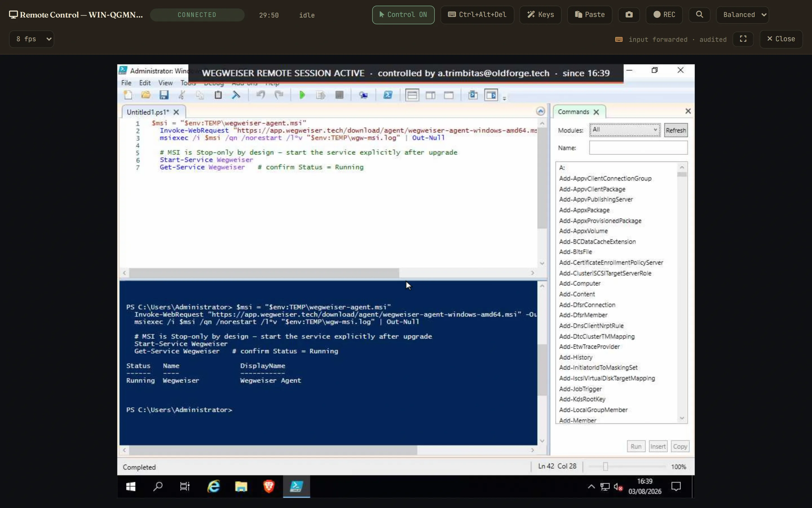Select Add-Computer in command list

579,284
